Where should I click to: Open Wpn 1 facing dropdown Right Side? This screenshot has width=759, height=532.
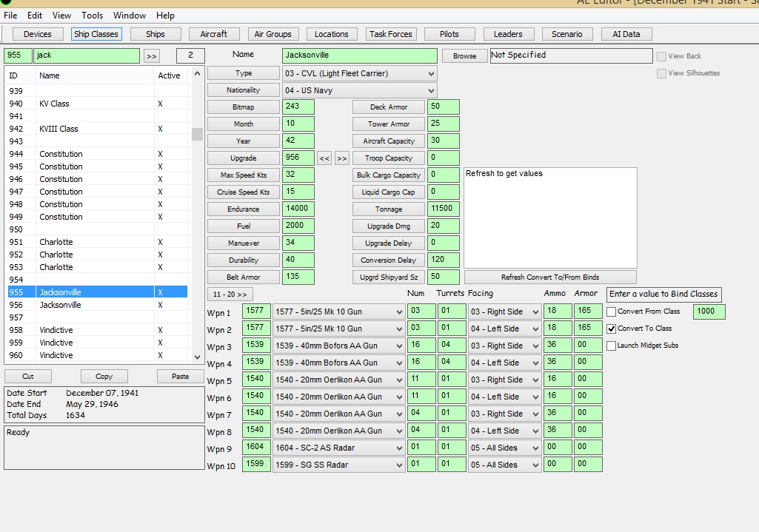[x=504, y=312]
